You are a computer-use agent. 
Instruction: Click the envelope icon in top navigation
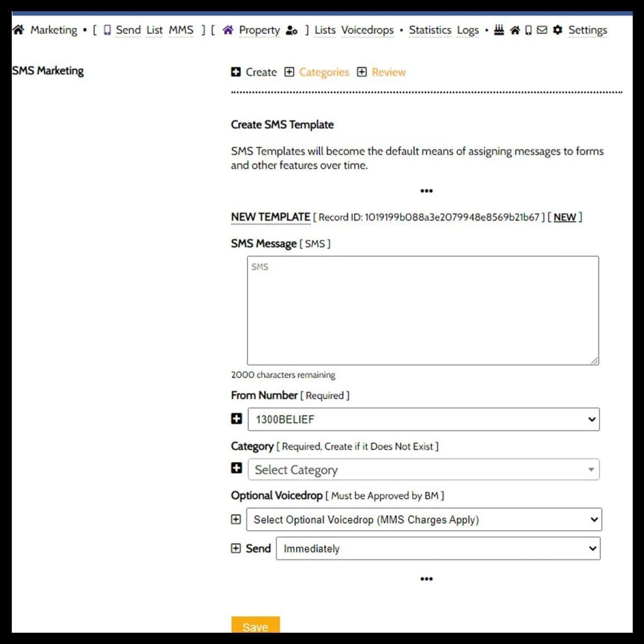[542, 30]
